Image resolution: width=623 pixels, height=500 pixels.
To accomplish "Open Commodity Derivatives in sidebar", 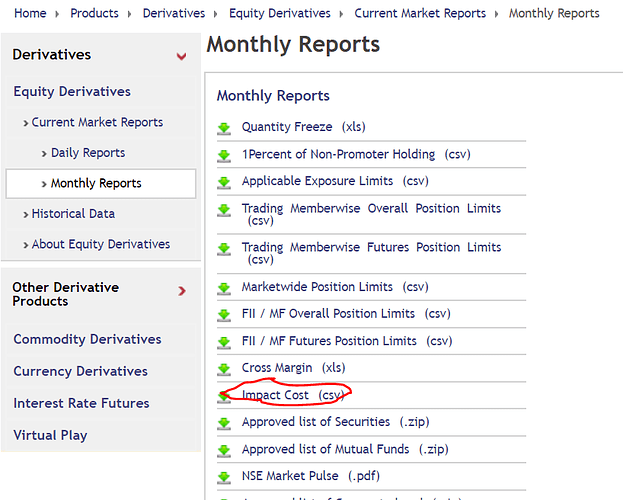I will [x=87, y=339].
